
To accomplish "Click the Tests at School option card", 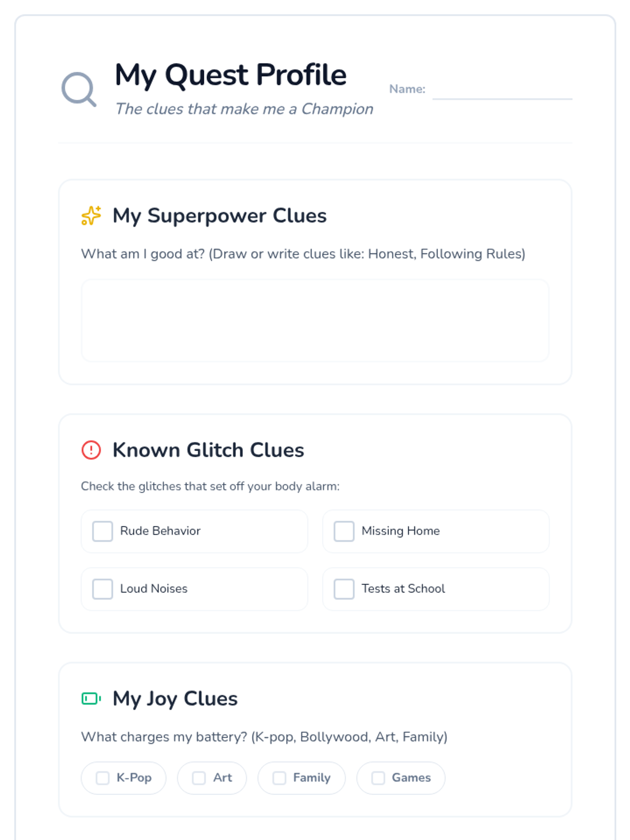I will (x=436, y=589).
